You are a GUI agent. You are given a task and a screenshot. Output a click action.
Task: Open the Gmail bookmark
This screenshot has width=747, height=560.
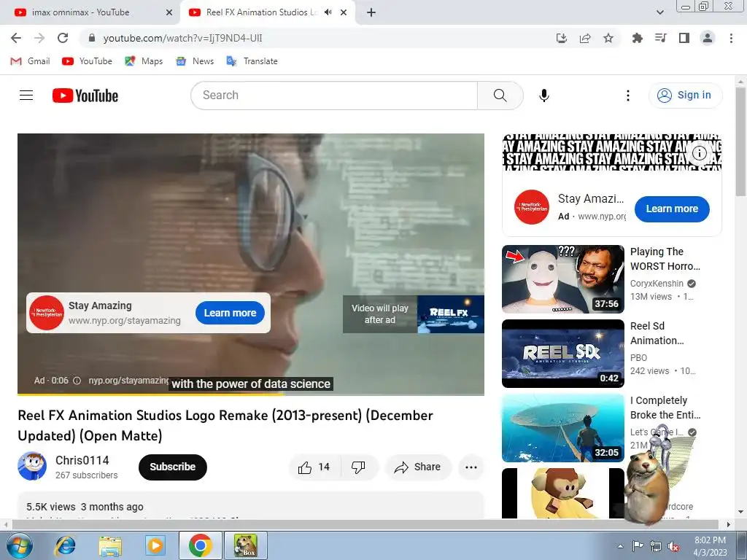click(30, 61)
